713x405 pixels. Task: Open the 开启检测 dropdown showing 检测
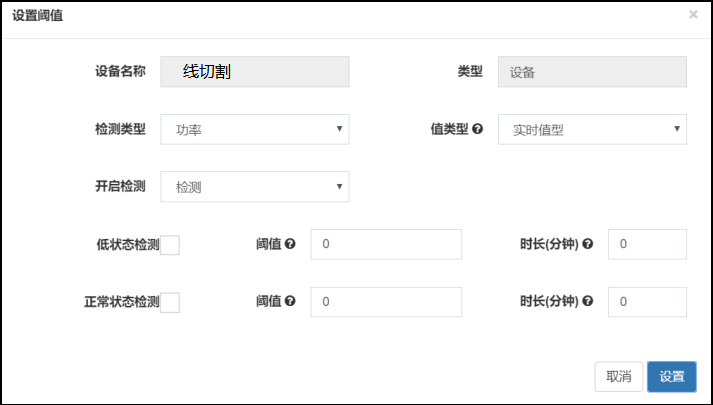(x=255, y=187)
